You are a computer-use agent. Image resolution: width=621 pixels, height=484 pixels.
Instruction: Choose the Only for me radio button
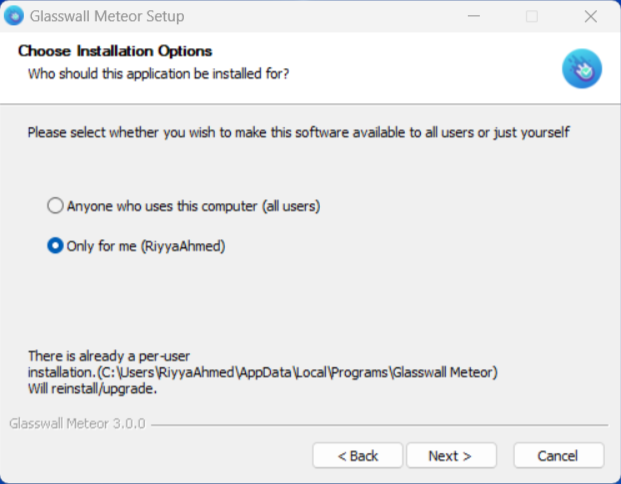point(56,246)
